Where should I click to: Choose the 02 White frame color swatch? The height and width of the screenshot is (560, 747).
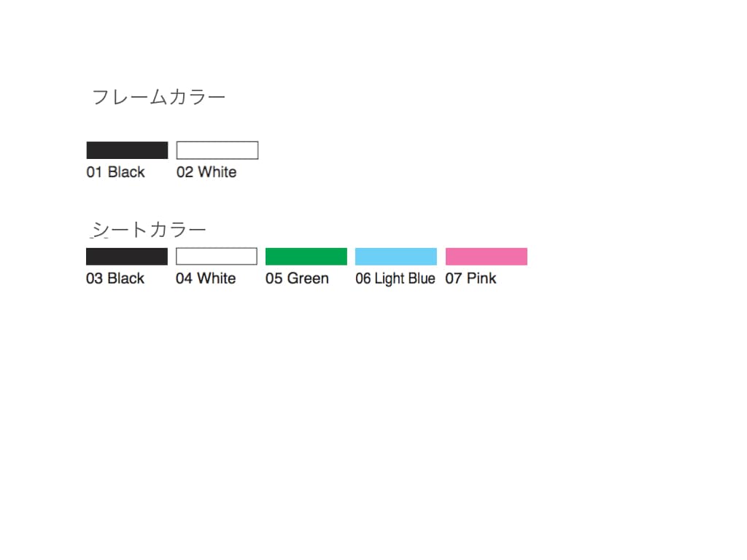tap(217, 150)
